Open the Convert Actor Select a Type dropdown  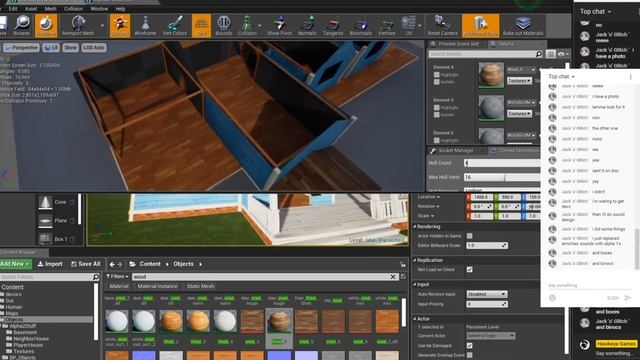pyautogui.click(x=491, y=336)
